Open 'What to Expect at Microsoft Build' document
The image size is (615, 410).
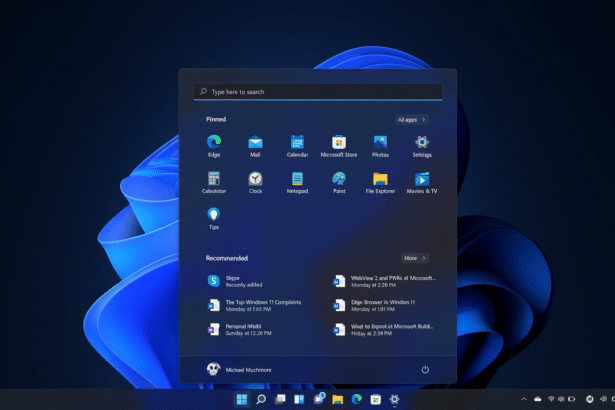click(x=383, y=330)
